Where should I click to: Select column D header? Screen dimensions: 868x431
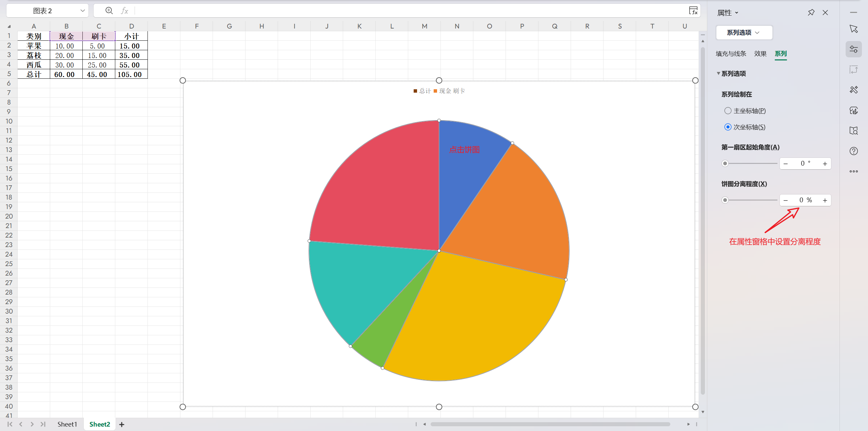pos(132,26)
